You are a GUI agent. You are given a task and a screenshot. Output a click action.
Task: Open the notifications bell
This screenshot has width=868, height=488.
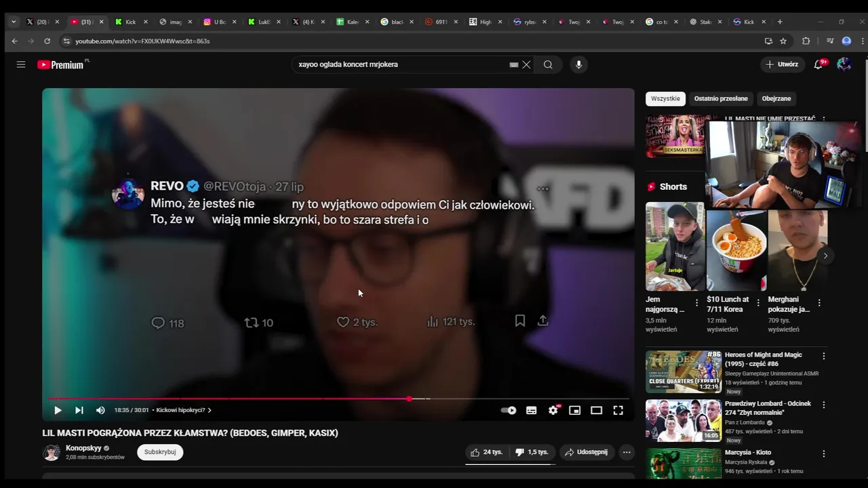click(818, 64)
